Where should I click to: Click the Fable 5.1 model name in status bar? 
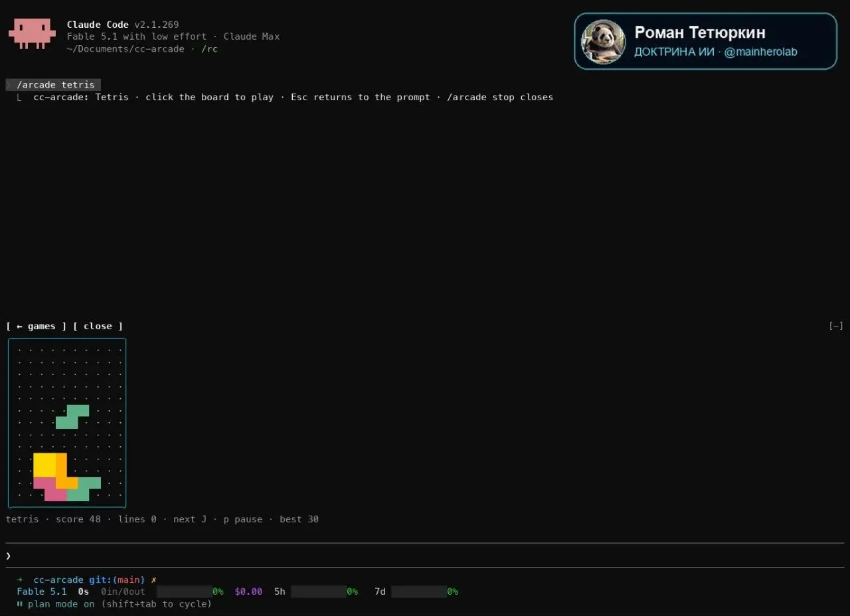(42, 591)
